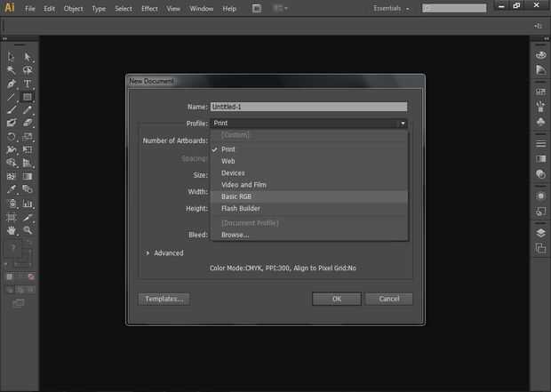Choose the Column Graph tool
Screen dimensions: 551x392
click(x=28, y=204)
